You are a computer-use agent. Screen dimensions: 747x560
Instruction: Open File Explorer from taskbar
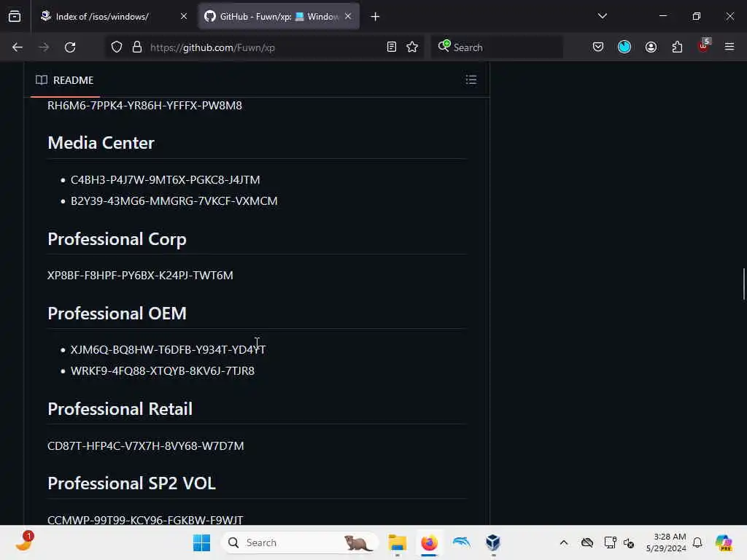click(397, 542)
